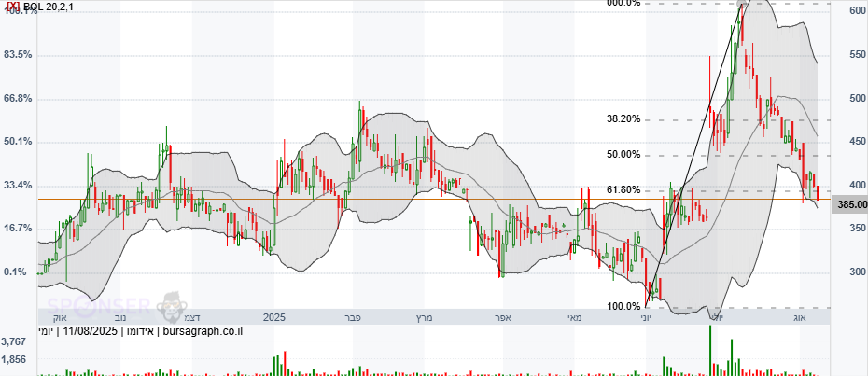Viewport: 868px width, 376px height.
Task: Remove the BOL indicator via red [X]
Action: click(14, 6)
